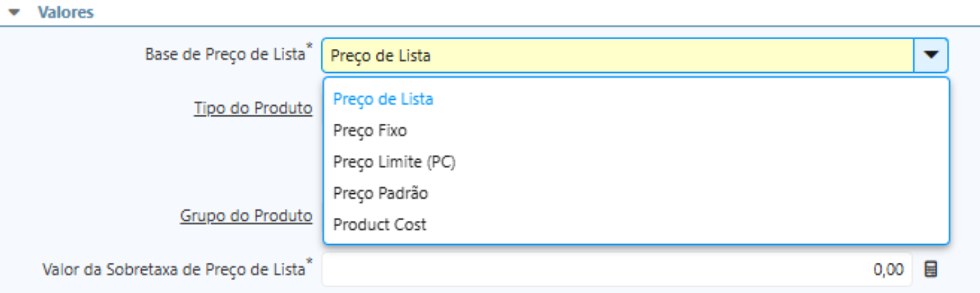Image resolution: width=980 pixels, height=293 pixels.
Task: Click the Valores section title text
Action: (x=65, y=12)
